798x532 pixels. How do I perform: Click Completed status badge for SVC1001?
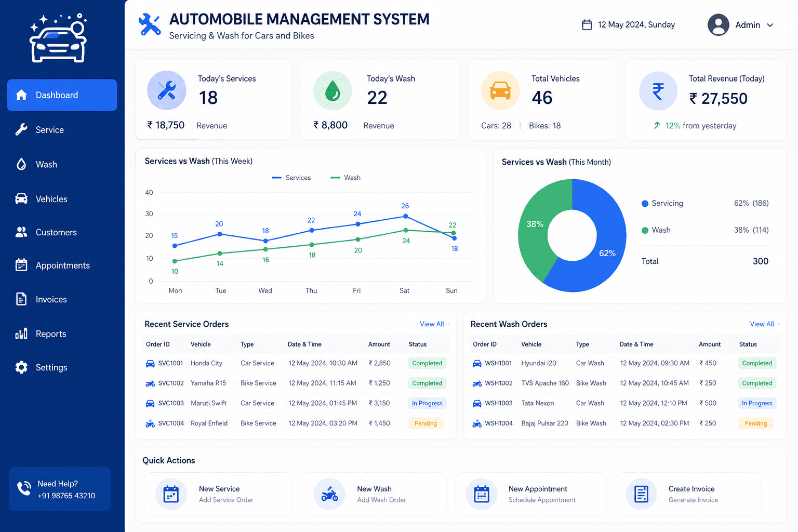tap(427, 363)
